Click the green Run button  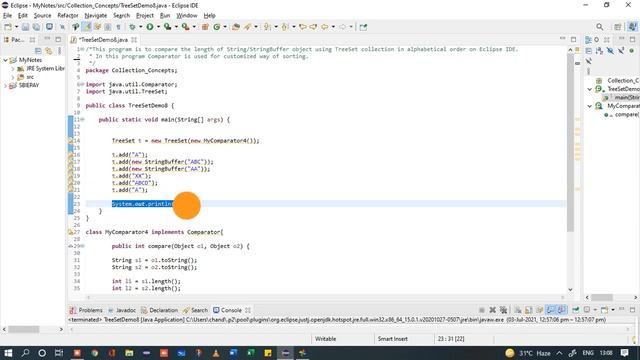pyautogui.click(x=150, y=27)
